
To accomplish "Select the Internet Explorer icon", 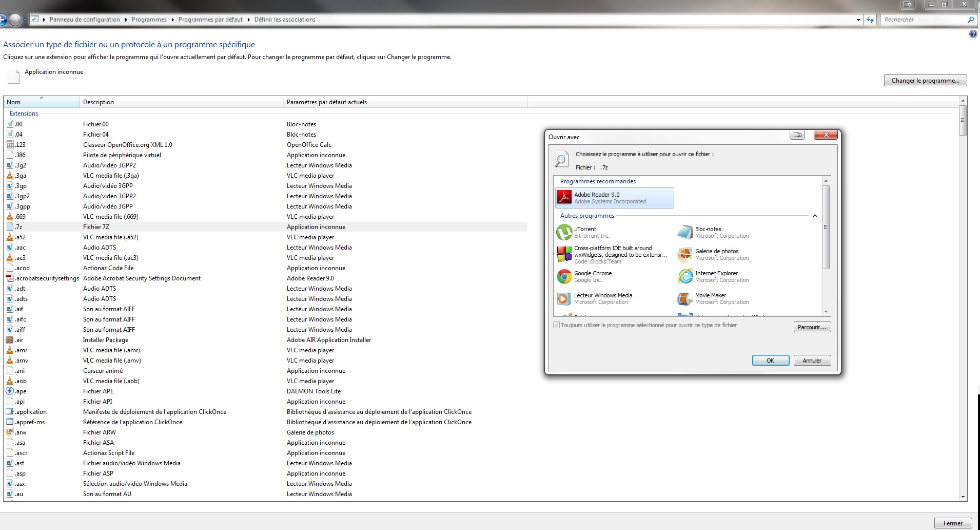I will point(685,277).
